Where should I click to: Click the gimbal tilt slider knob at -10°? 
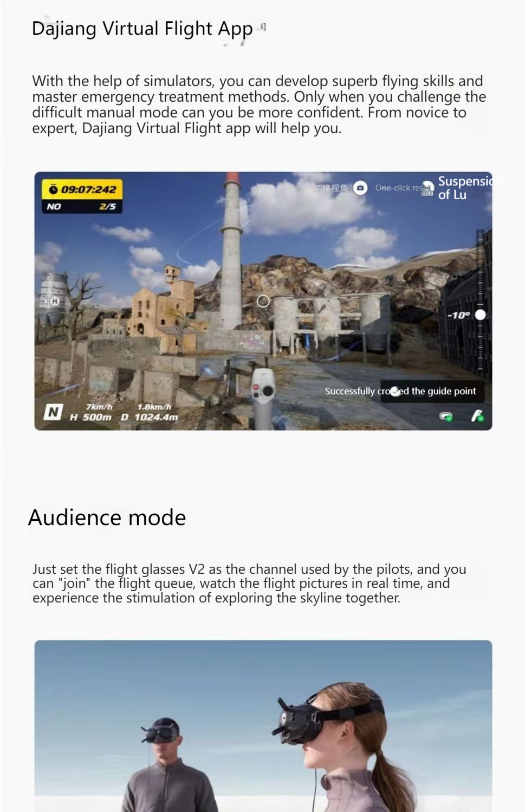(480, 315)
